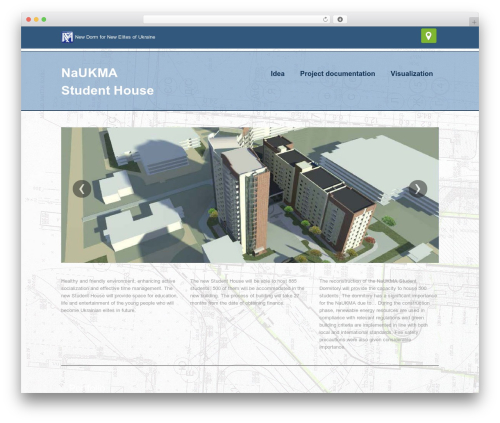Image resolution: width=500 pixels, height=423 pixels.
Task: Open the Idea menu item
Action: tap(277, 74)
